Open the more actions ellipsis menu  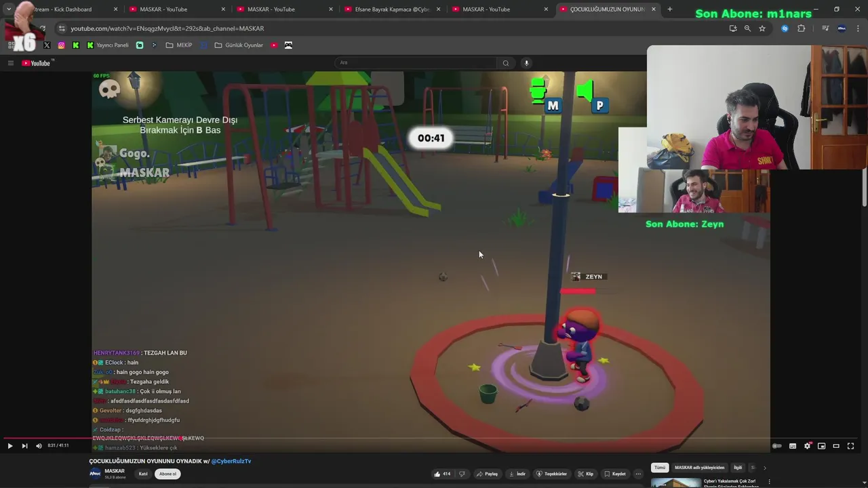(x=638, y=474)
